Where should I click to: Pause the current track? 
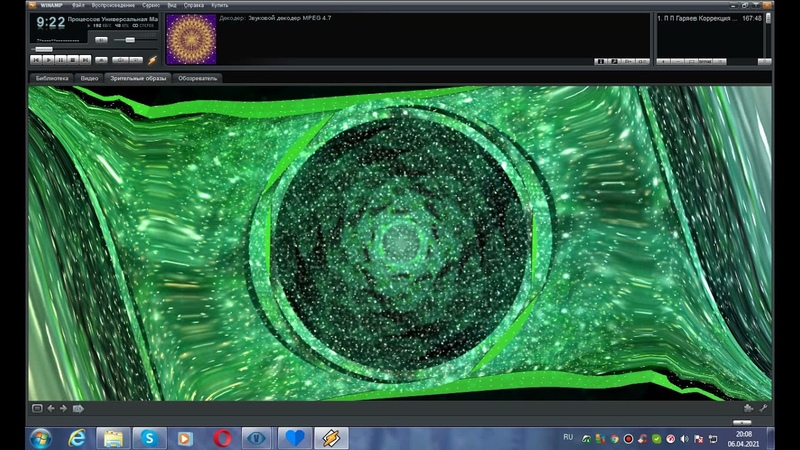click(x=60, y=60)
